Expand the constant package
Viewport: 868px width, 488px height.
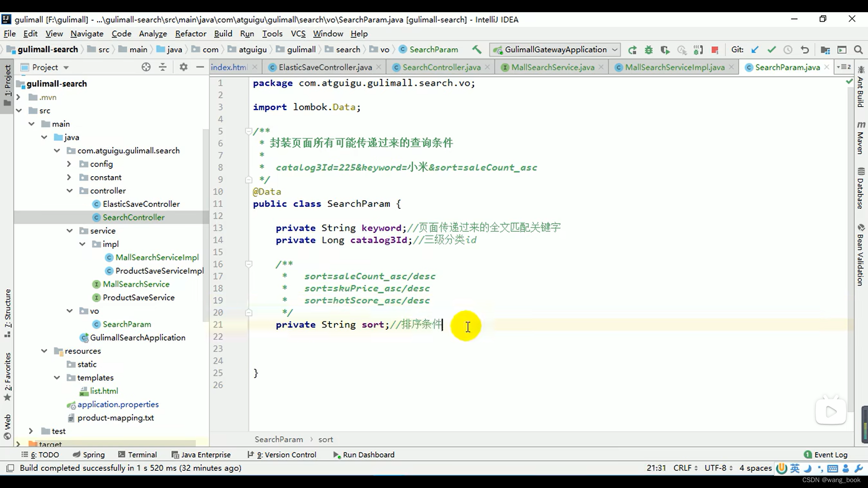69,178
